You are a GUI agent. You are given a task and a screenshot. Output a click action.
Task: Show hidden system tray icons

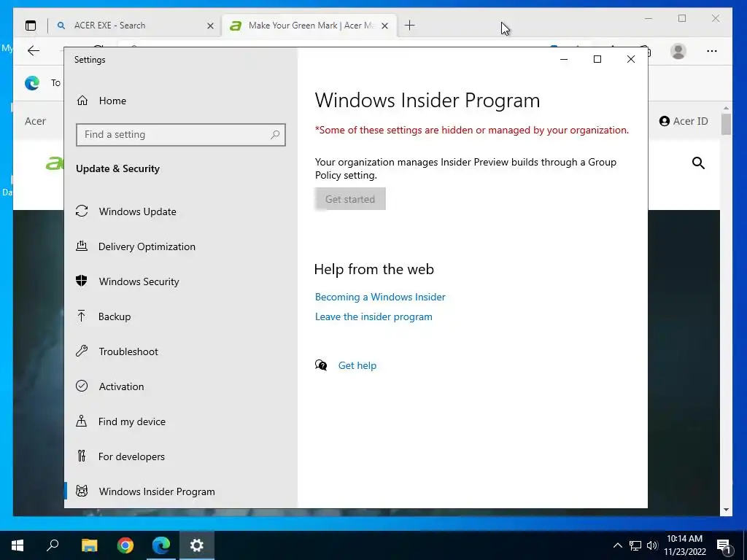point(617,545)
